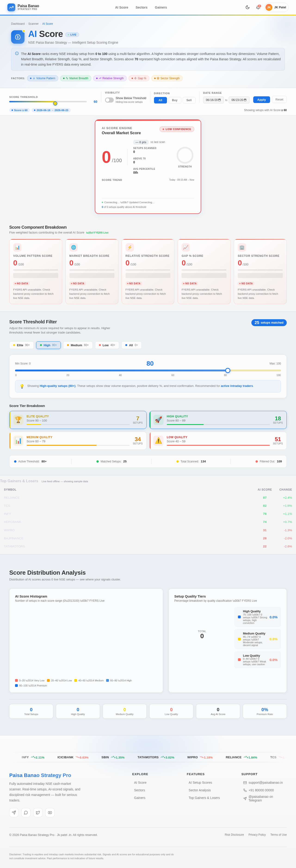Click the Sector Strength Score building icon
This screenshot has width=296, height=868.
click(x=242, y=247)
